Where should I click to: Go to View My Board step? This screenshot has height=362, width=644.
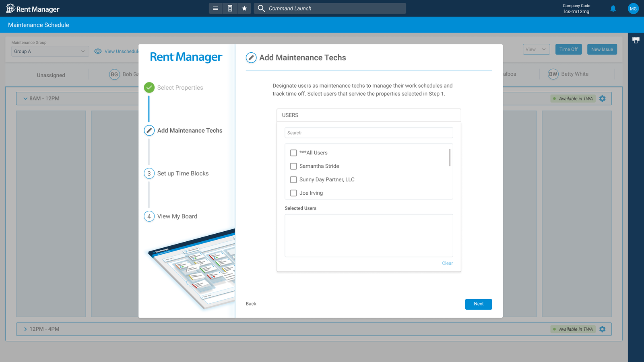[177, 216]
